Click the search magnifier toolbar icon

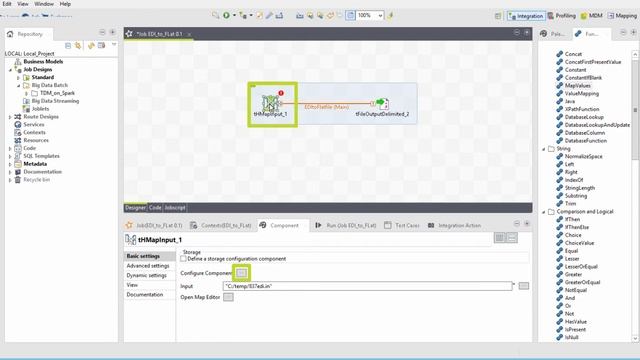coord(216,16)
